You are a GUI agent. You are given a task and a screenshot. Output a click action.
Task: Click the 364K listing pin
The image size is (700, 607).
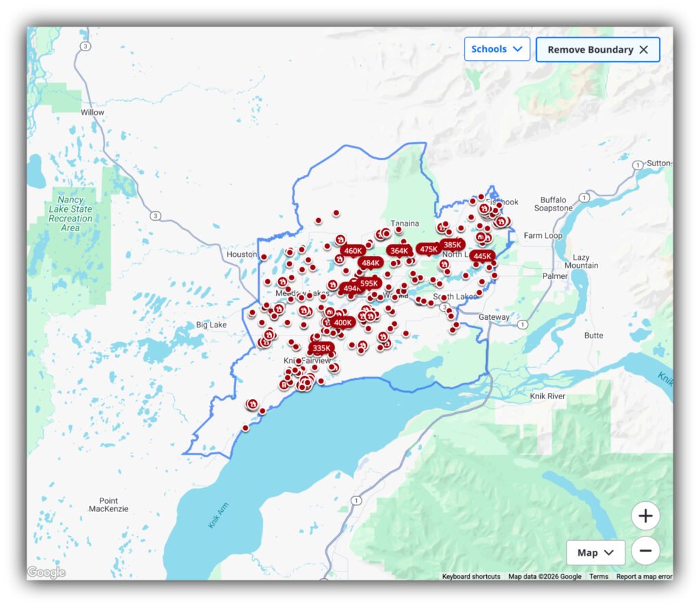tap(399, 251)
